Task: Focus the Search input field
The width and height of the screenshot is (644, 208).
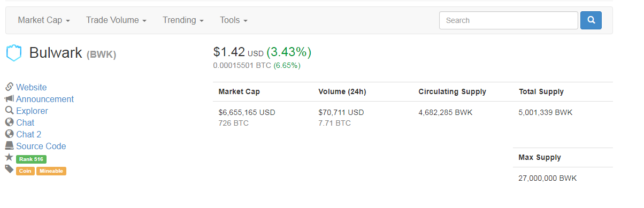Action: [509, 20]
